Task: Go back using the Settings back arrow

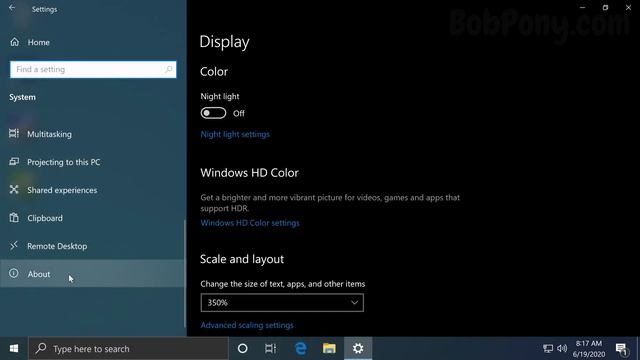Action: (12, 8)
